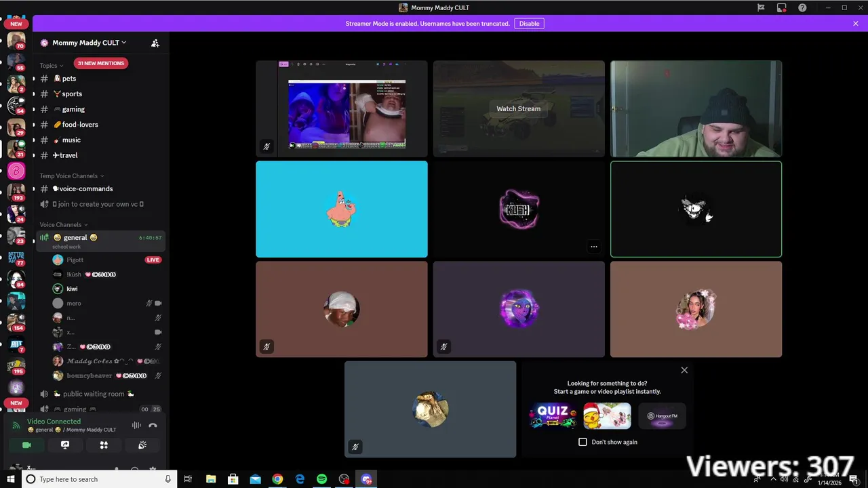The width and height of the screenshot is (868, 488).
Task: Open the Mommy Maddy CULT server dropdown
Action: click(x=90, y=43)
